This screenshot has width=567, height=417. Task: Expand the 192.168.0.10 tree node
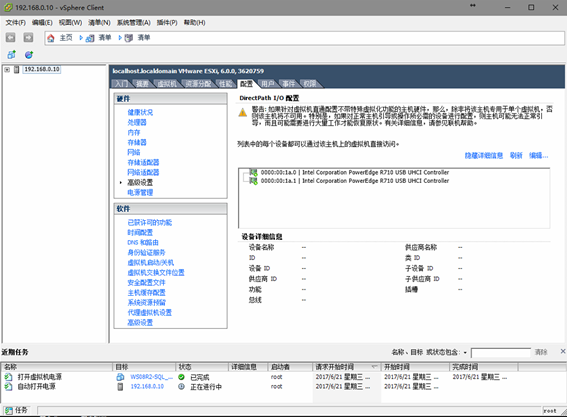point(7,69)
